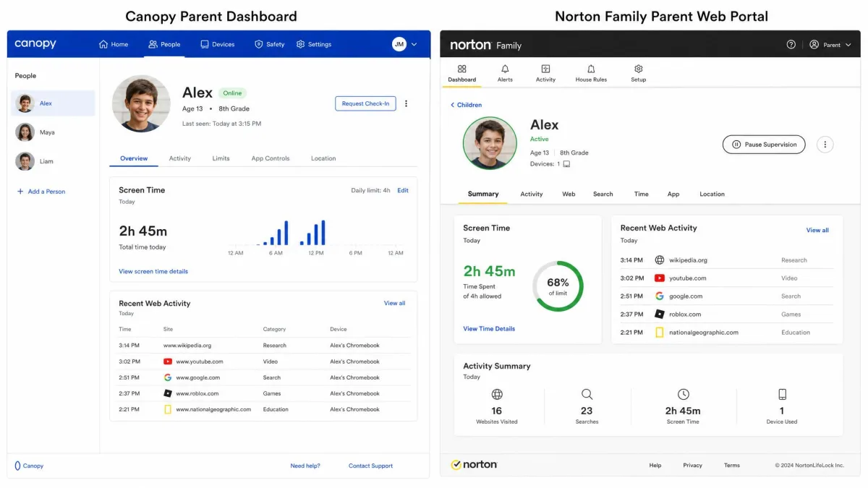This screenshot has height=488, width=868.
Task: Click the Device Used phone icon
Action: [782, 395]
